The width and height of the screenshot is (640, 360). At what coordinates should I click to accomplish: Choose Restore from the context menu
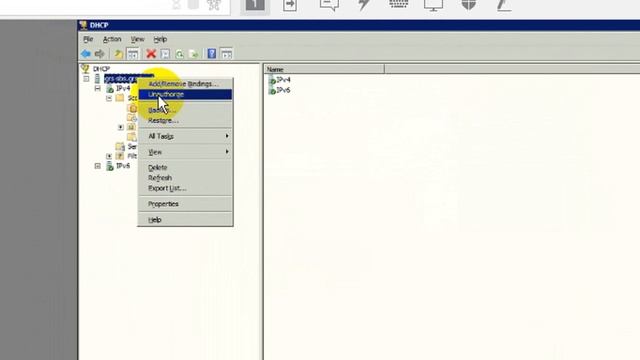[185, 120]
